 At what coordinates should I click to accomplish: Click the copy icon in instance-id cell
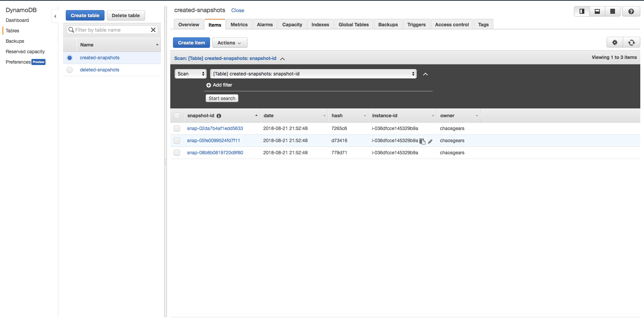[x=422, y=141]
